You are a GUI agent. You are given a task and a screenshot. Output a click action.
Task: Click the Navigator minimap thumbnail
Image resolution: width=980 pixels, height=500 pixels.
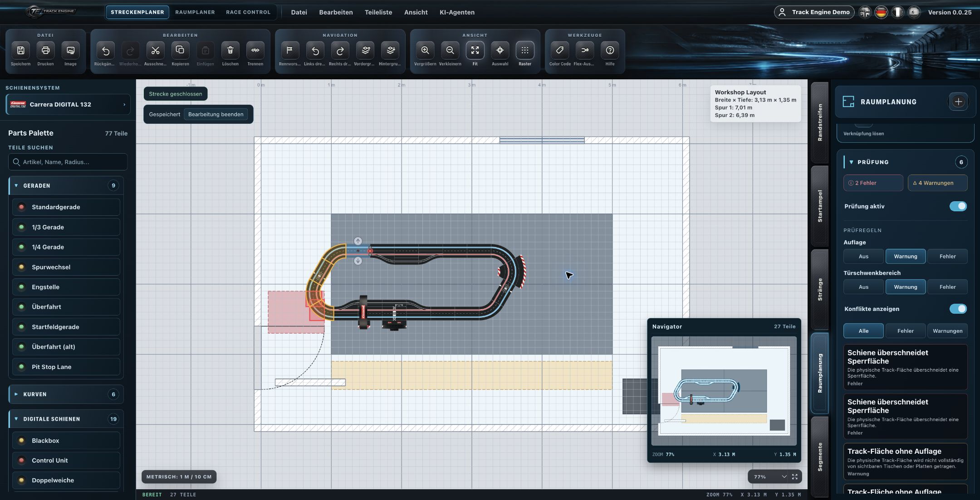click(x=724, y=391)
